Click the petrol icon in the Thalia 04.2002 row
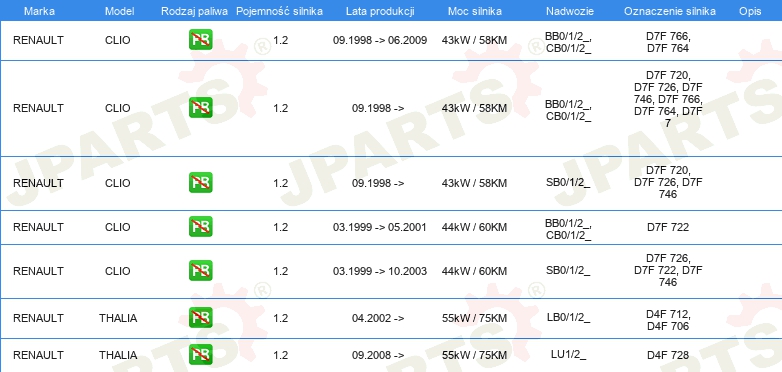 coord(200,318)
